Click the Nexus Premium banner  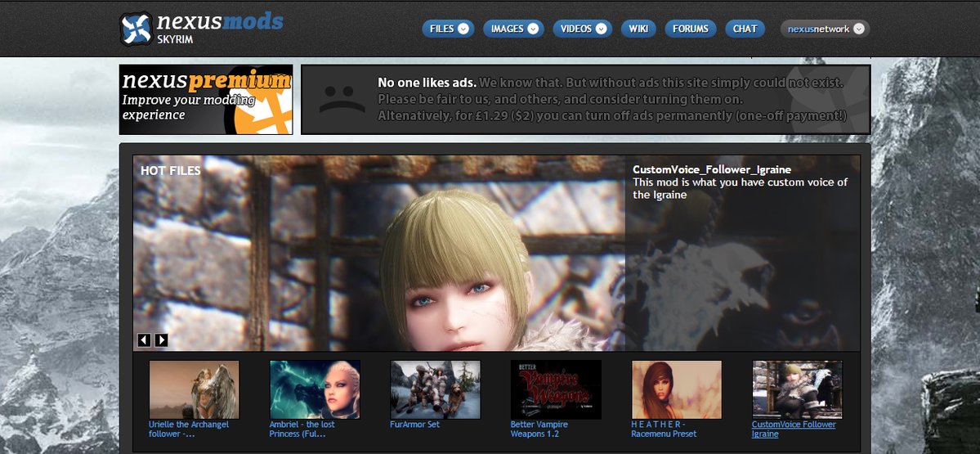[205, 99]
